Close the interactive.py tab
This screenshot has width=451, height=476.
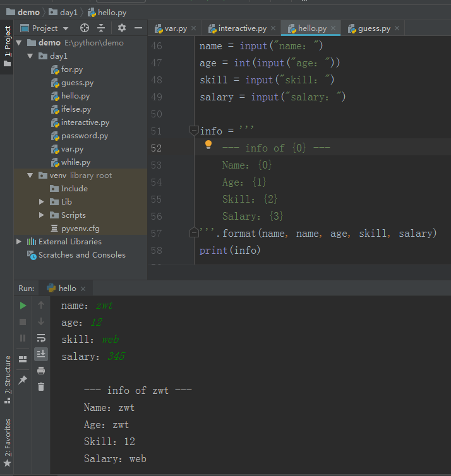click(273, 28)
